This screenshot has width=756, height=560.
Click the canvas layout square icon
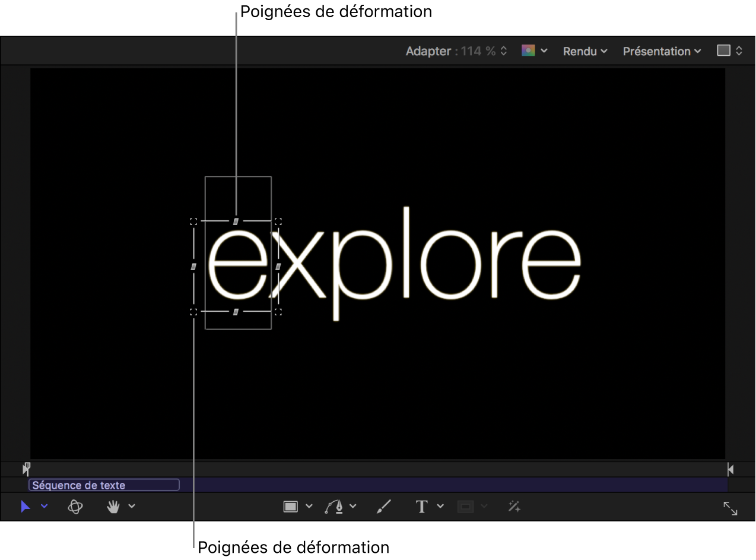[x=723, y=50]
